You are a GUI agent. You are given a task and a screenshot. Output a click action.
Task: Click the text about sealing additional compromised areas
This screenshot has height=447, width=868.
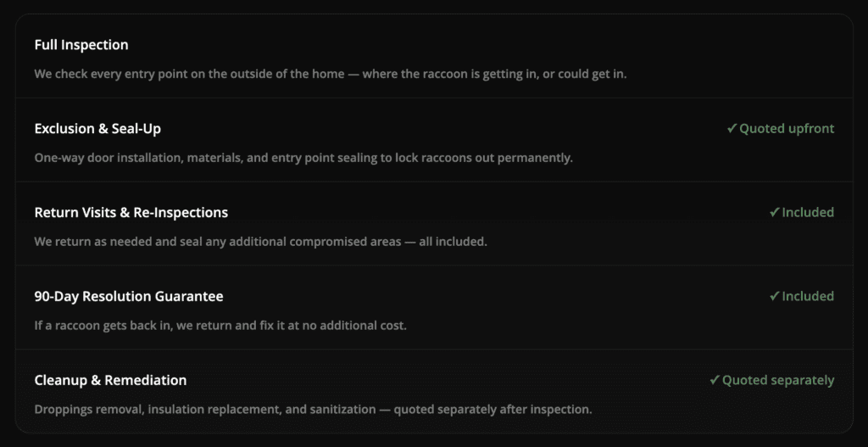pyautogui.click(x=261, y=242)
